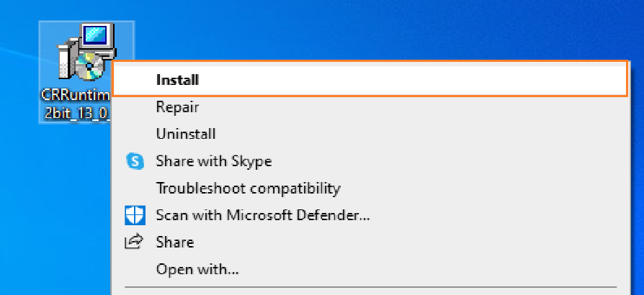
Task: Select the Repair menu entry
Action: (177, 107)
